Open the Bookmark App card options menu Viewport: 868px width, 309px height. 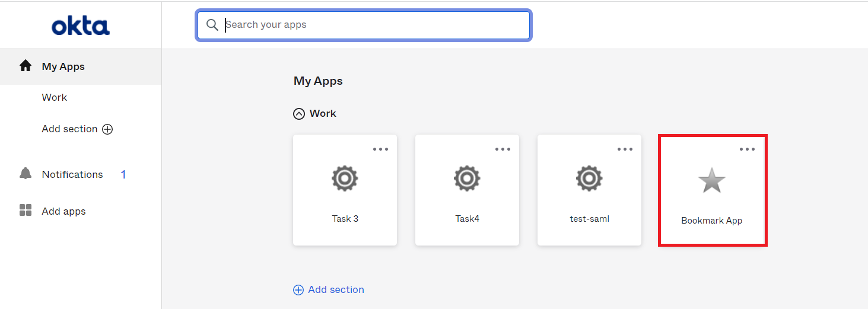748,149
